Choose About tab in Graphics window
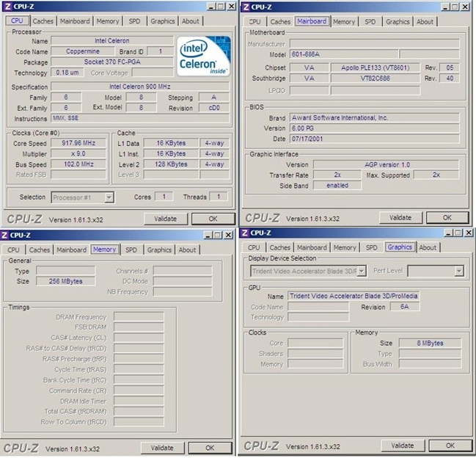476x458 pixels. [428, 247]
